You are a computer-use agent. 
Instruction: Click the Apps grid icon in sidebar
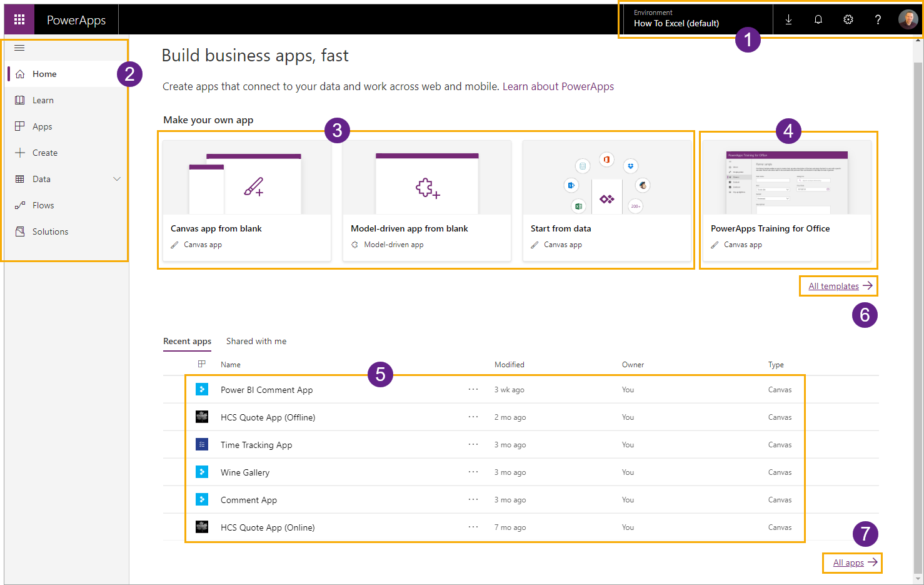(20, 126)
